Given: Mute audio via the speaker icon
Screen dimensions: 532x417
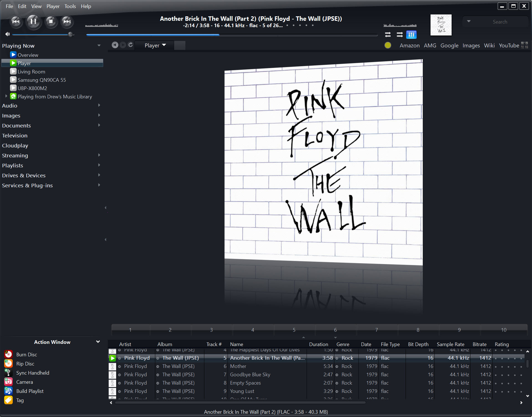Looking at the screenshot, I should pos(7,34).
